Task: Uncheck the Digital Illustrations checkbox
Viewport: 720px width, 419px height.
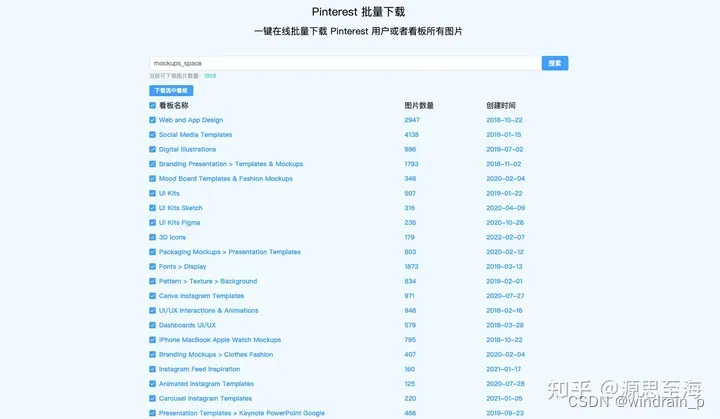Action: pos(152,149)
